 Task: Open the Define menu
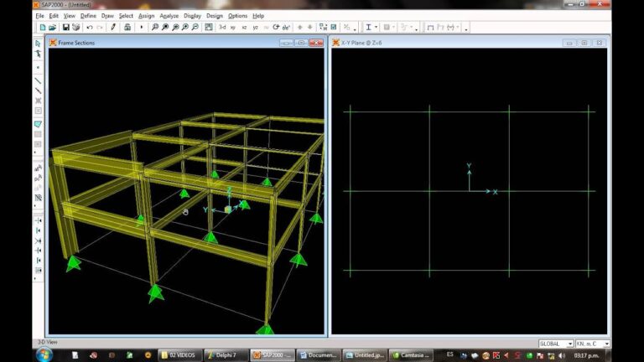[88, 16]
